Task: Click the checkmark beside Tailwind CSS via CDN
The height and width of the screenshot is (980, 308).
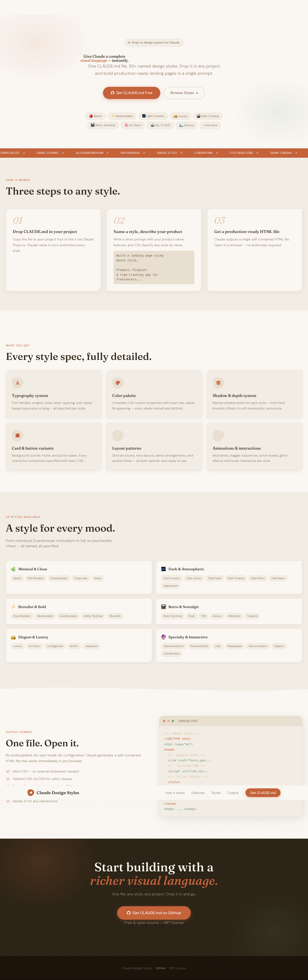Action: [8, 779]
